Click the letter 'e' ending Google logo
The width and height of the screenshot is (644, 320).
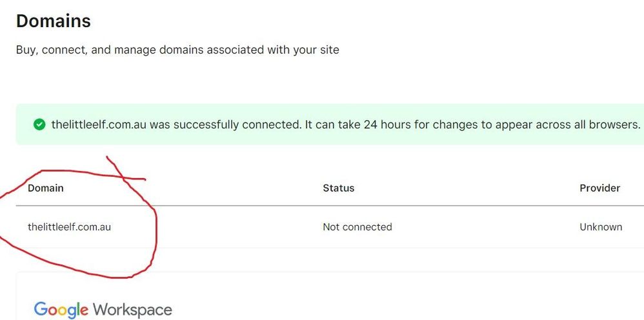85,310
